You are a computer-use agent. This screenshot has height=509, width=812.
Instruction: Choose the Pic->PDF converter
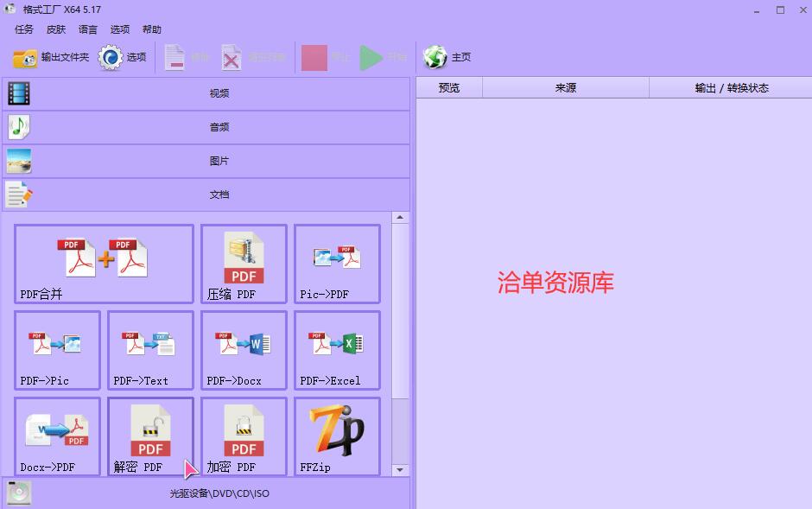[337, 264]
